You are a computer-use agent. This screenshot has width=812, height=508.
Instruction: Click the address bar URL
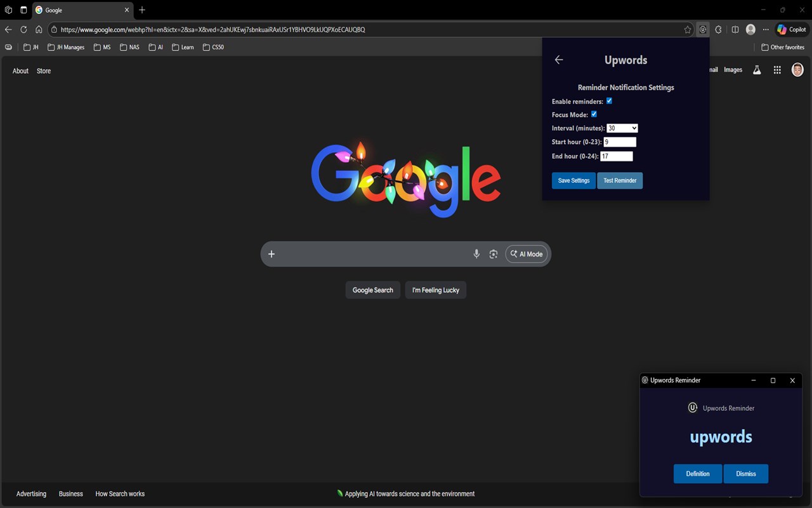(213, 29)
